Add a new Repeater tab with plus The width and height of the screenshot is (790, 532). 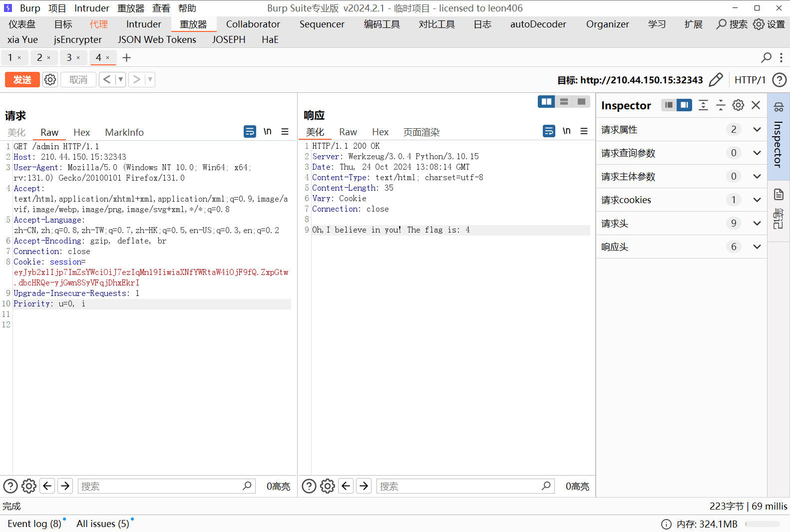pos(127,58)
